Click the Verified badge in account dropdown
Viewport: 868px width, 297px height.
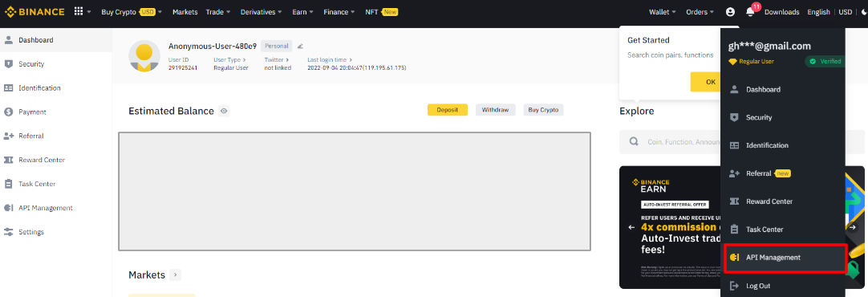[824, 62]
